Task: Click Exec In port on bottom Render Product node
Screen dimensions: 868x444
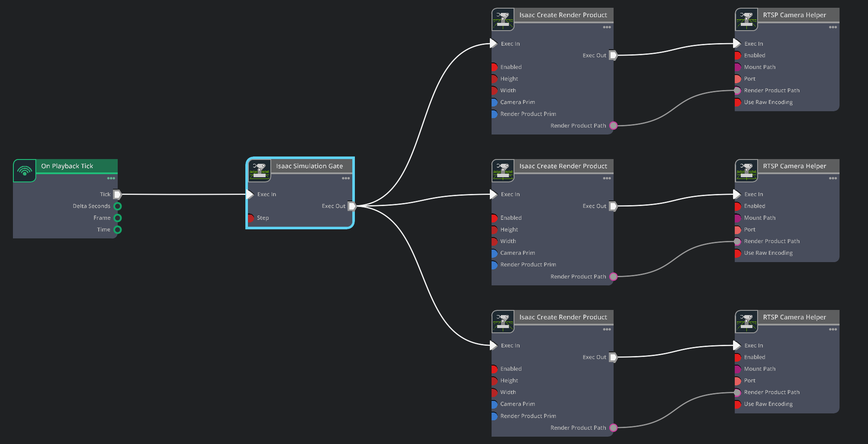Action: point(494,345)
